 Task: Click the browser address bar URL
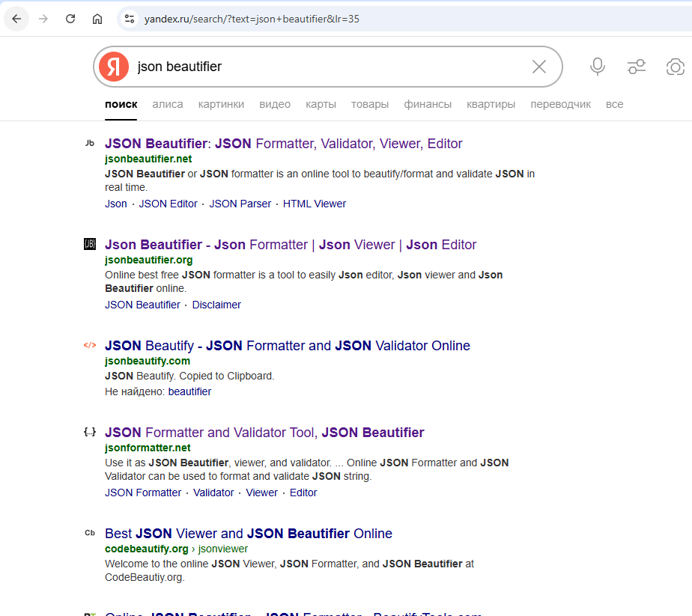(x=252, y=19)
